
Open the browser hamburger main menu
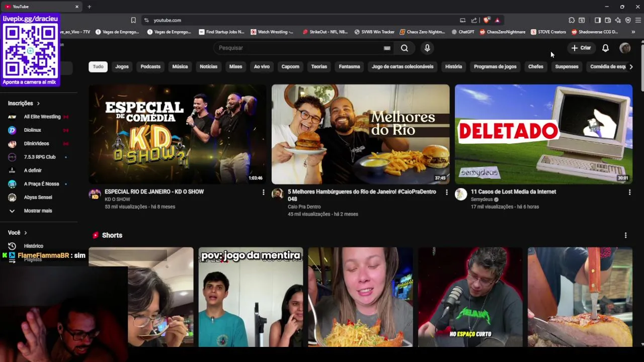[638, 20]
